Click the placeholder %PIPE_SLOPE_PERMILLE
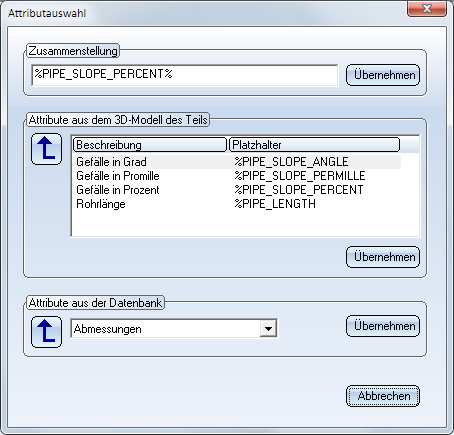Image resolution: width=454 pixels, height=435 pixels. tap(300, 176)
